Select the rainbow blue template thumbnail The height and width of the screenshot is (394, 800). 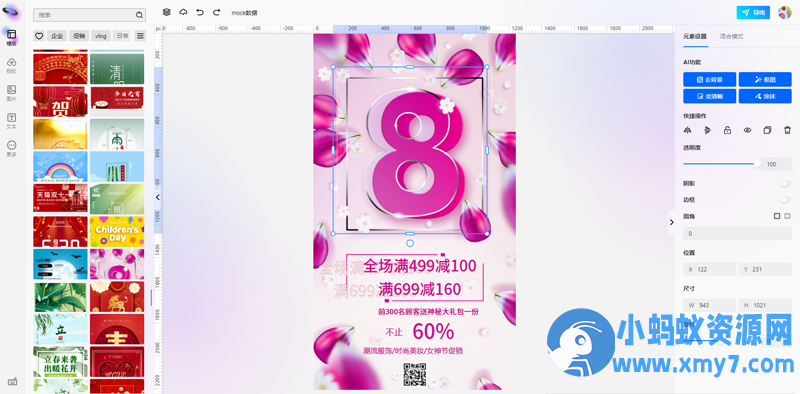click(x=60, y=166)
